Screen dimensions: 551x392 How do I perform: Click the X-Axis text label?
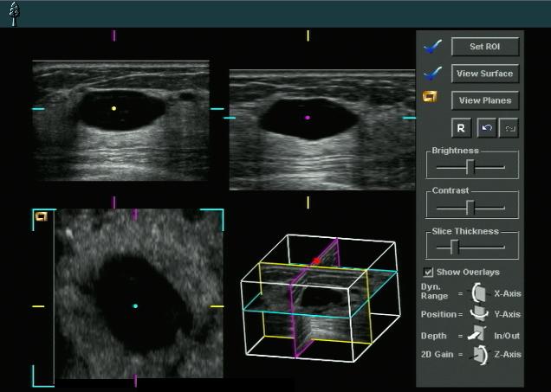tap(508, 293)
